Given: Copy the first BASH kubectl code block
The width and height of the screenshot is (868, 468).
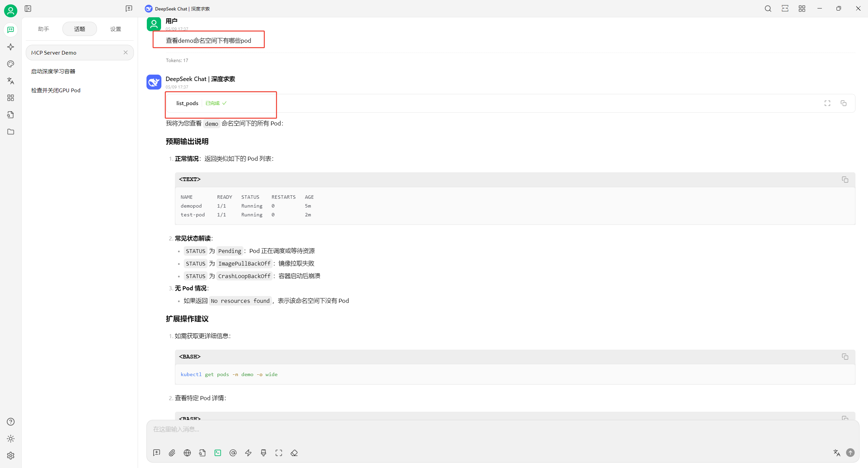Looking at the screenshot, I should click(x=845, y=356).
